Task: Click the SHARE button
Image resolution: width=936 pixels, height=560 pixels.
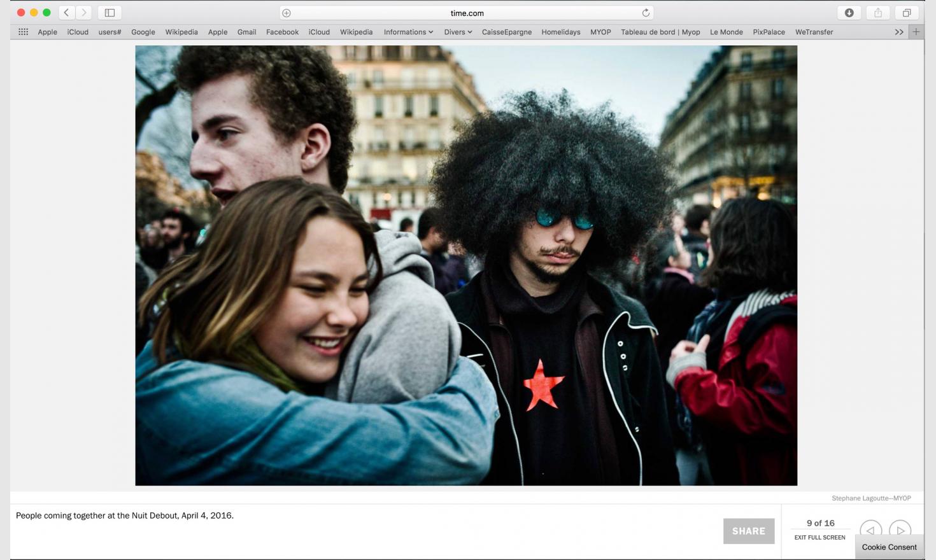Action: 749,531
